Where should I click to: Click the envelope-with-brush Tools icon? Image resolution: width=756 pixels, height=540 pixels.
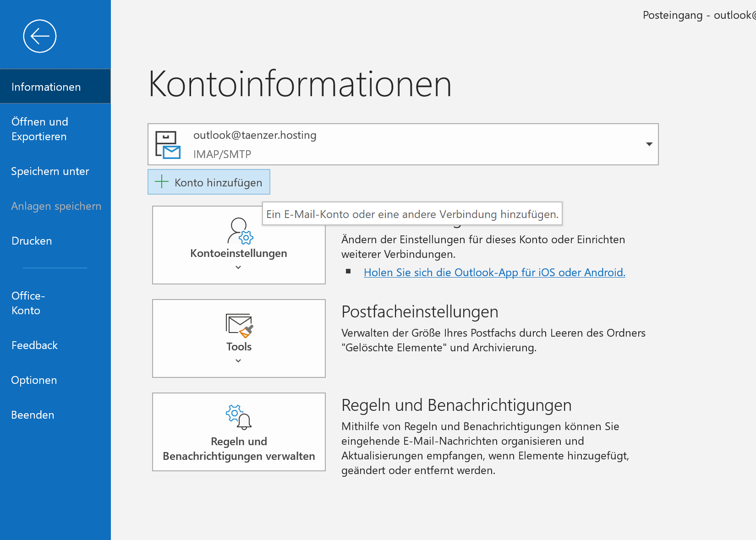239,325
